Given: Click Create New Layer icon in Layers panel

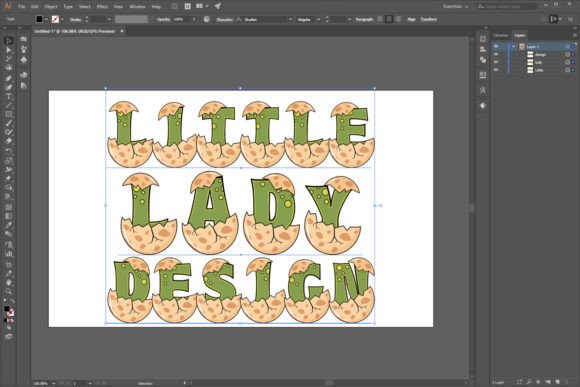Looking at the screenshot, I should pyautogui.click(x=557, y=382).
